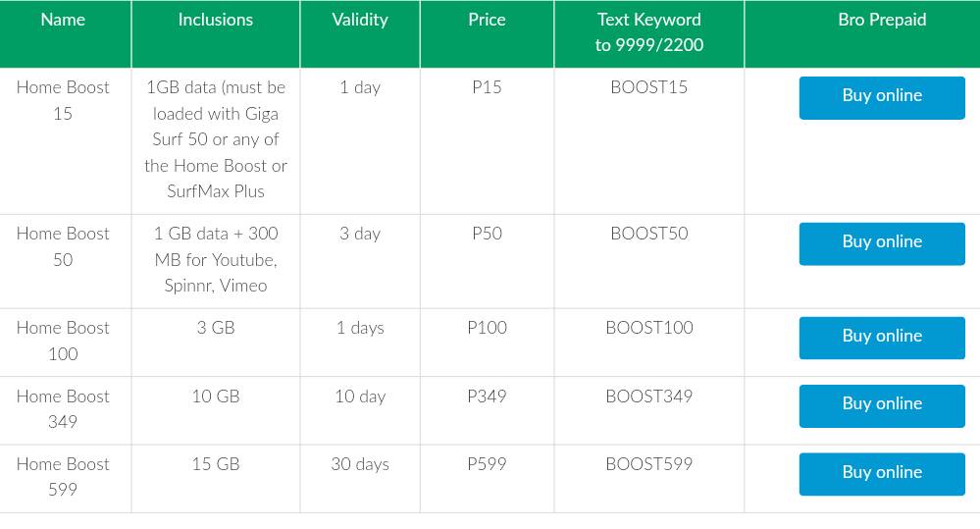Viewport: 980px width, 529px height.
Task: Click the P599 price cell
Action: pyautogui.click(x=487, y=464)
